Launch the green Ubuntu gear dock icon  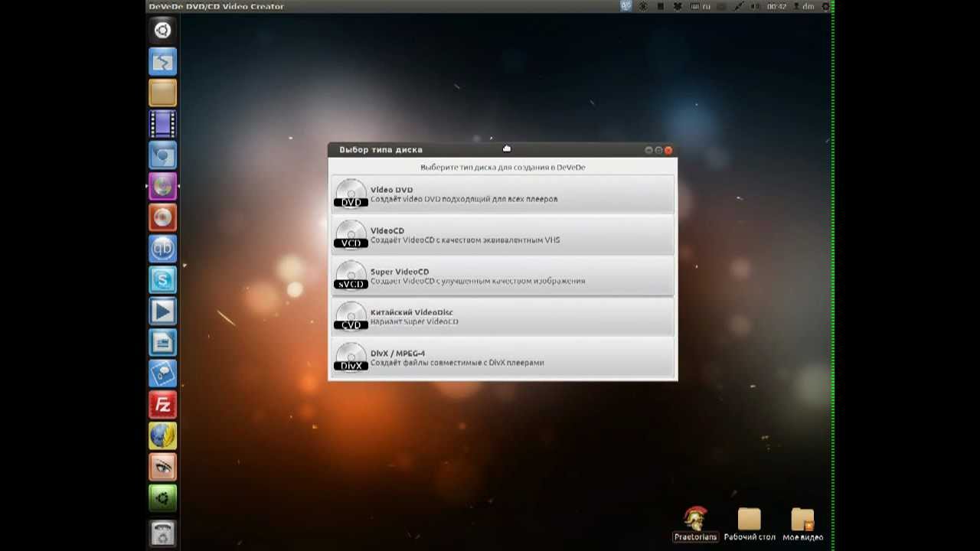162,498
